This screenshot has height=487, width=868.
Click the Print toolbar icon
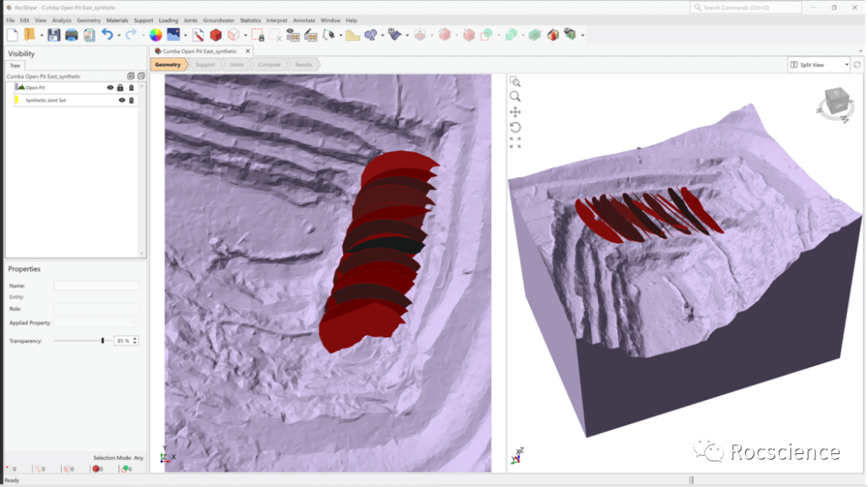pyautogui.click(x=72, y=35)
